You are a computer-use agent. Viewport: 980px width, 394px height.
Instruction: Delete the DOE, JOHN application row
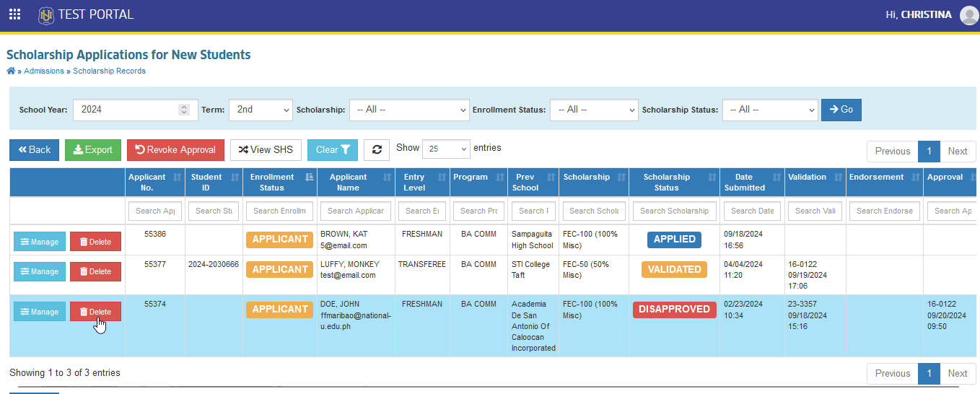tap(95, 312)
